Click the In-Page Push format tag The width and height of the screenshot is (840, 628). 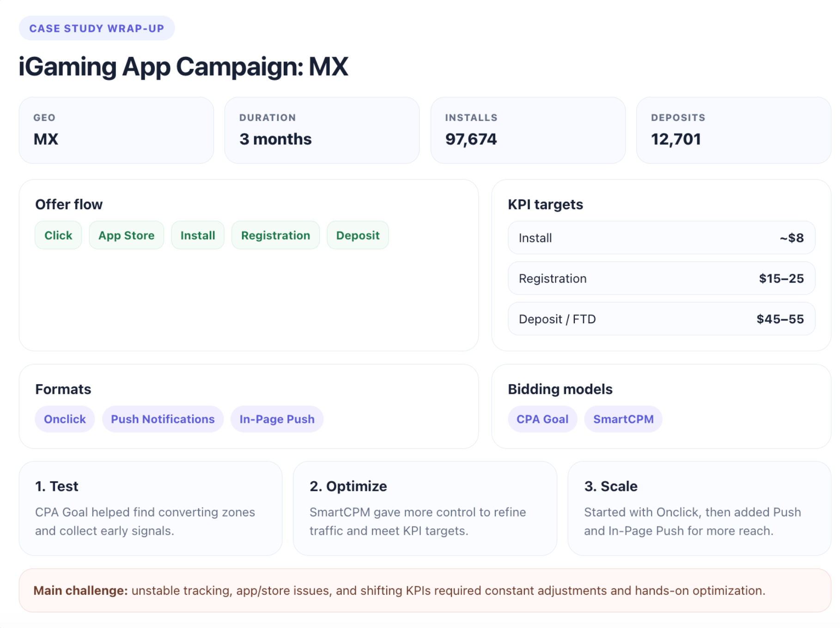pyautogui.click(x=277, y=419)
